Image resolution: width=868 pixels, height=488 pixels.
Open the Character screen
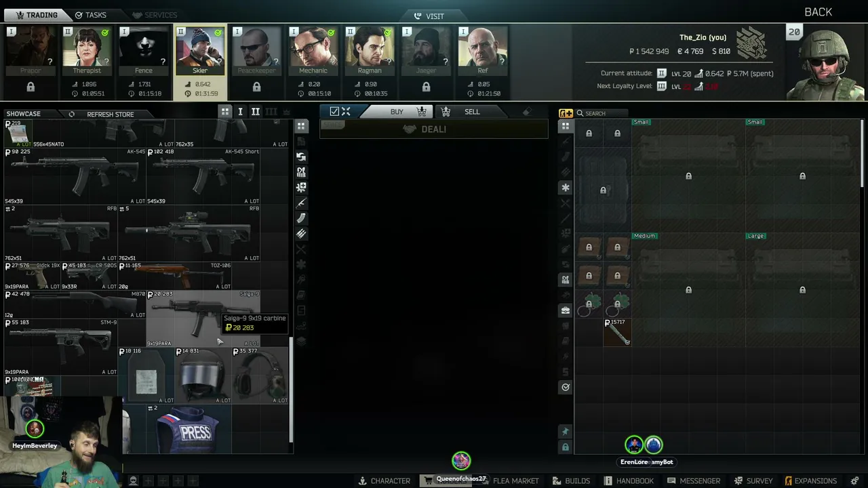pyautogui.click(x=384, y=481)
